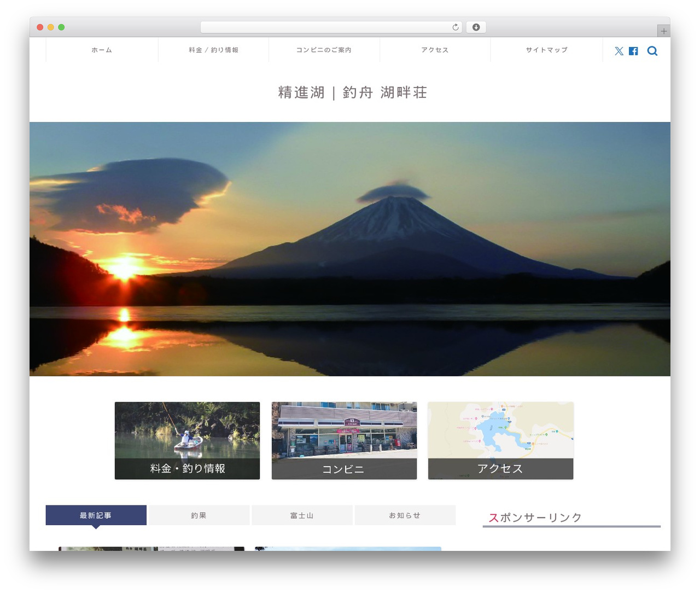Image resolution: width=700 pixels, height=593 pixels.
Task: Open browser downloads button
Action: click(476, 27)
